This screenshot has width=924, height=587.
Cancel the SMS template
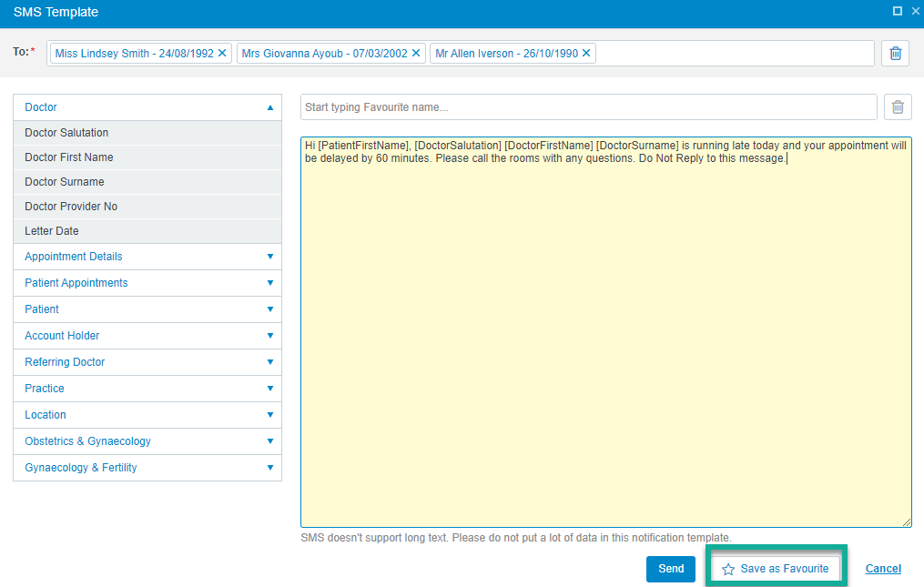point(883,569)
